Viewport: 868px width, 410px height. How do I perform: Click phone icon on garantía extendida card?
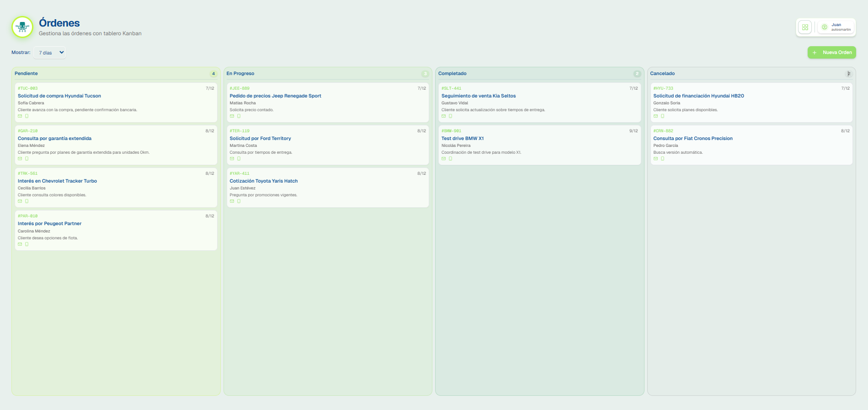[x=27, y=159]
